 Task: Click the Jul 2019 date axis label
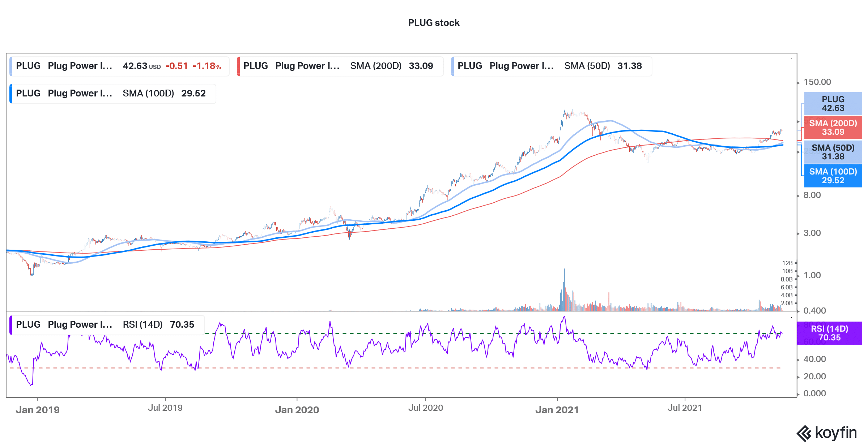(165, 408)
